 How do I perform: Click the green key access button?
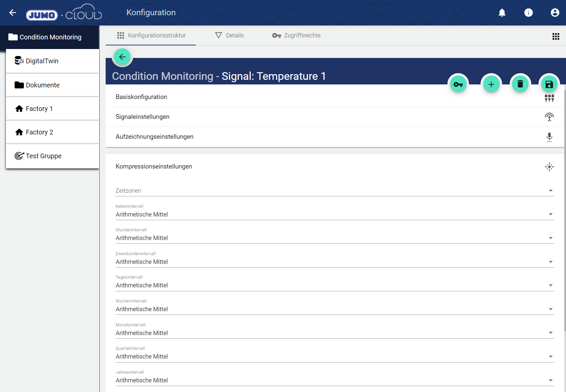click(x=458, y=84)
